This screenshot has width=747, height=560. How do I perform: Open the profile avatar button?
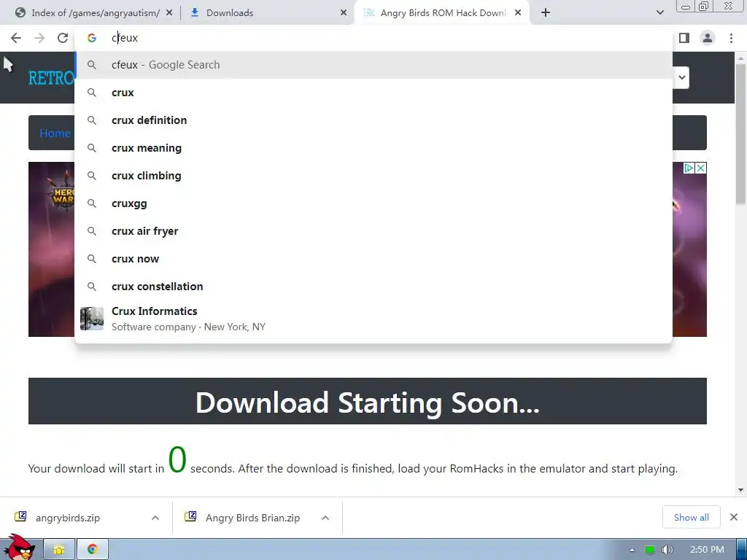pos(708,38)
